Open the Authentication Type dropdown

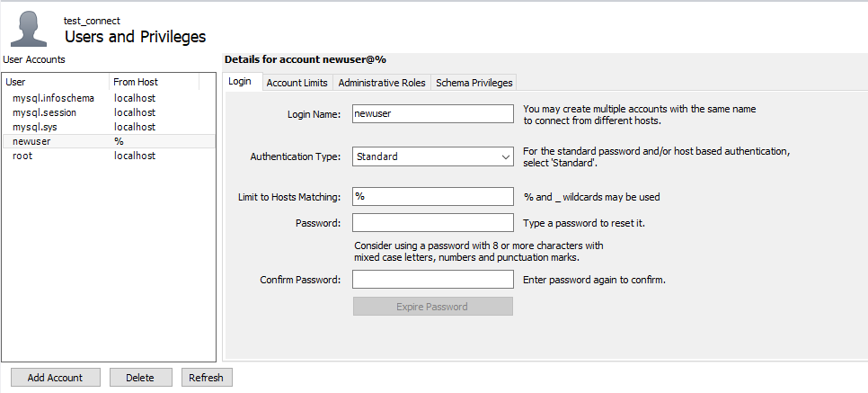pos(432,156)
